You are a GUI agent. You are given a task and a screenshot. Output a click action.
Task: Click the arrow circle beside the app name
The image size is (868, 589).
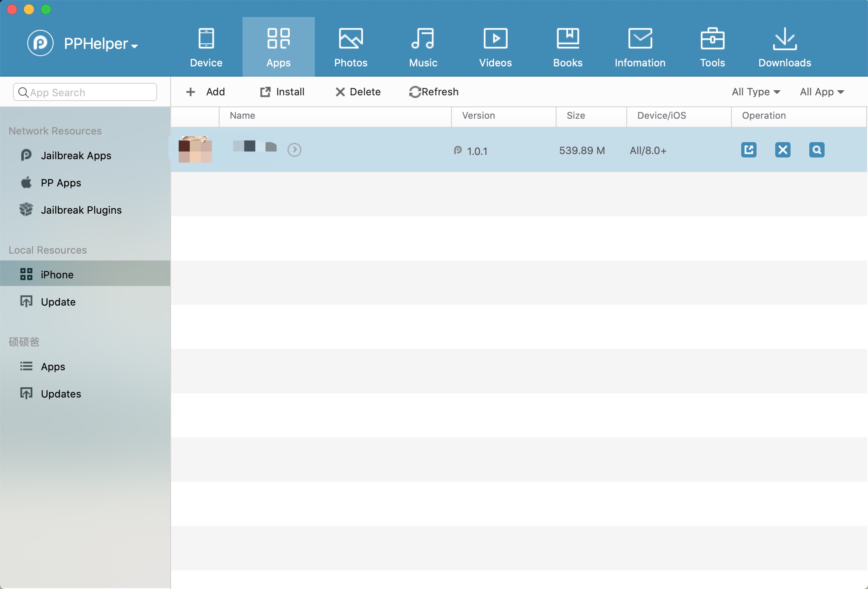click(294, 150)
